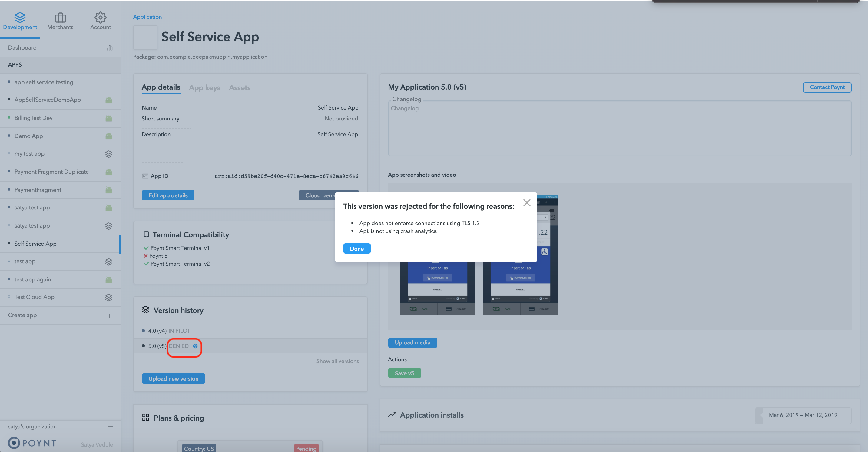
Task: Close the rejection reasons dialog
Action: [527, 203]
